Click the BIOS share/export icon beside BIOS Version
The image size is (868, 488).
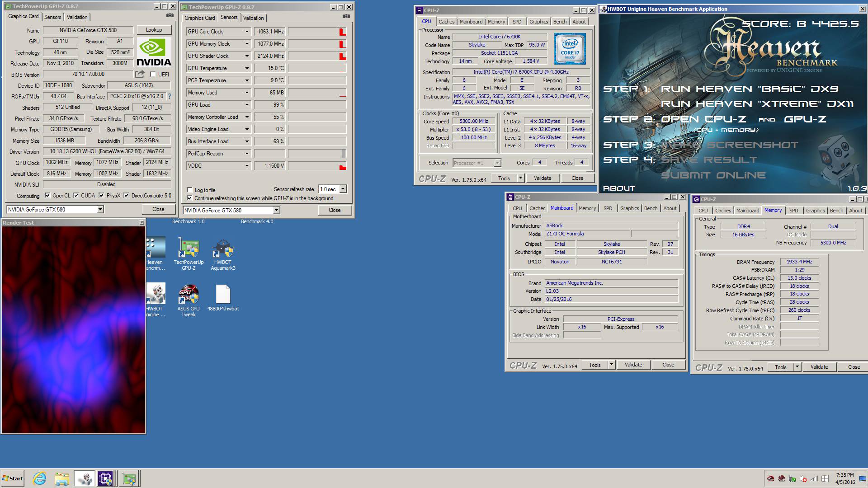point(140,74)
